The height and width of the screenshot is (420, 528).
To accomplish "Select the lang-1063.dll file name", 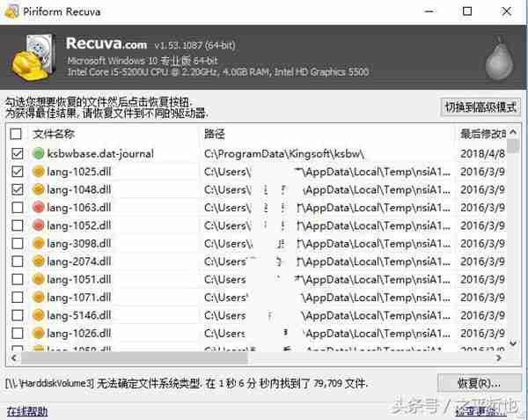I will click(x=79, y=208).
